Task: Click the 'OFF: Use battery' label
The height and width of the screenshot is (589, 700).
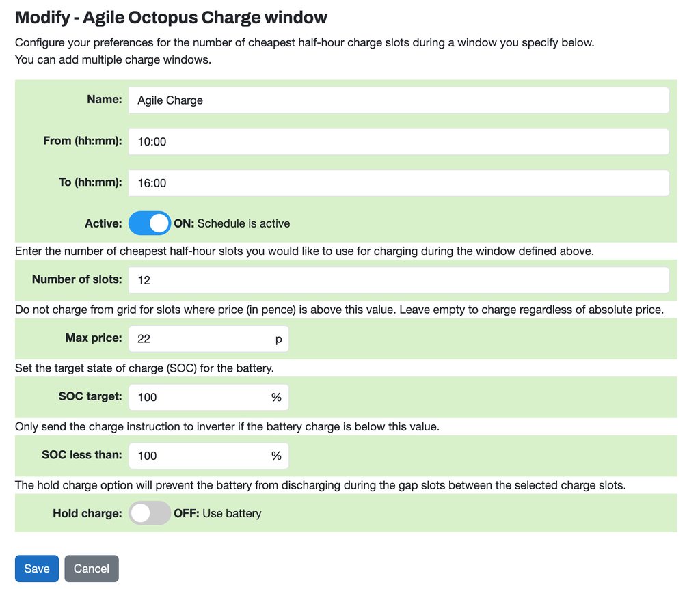Action: click(217, 513)
